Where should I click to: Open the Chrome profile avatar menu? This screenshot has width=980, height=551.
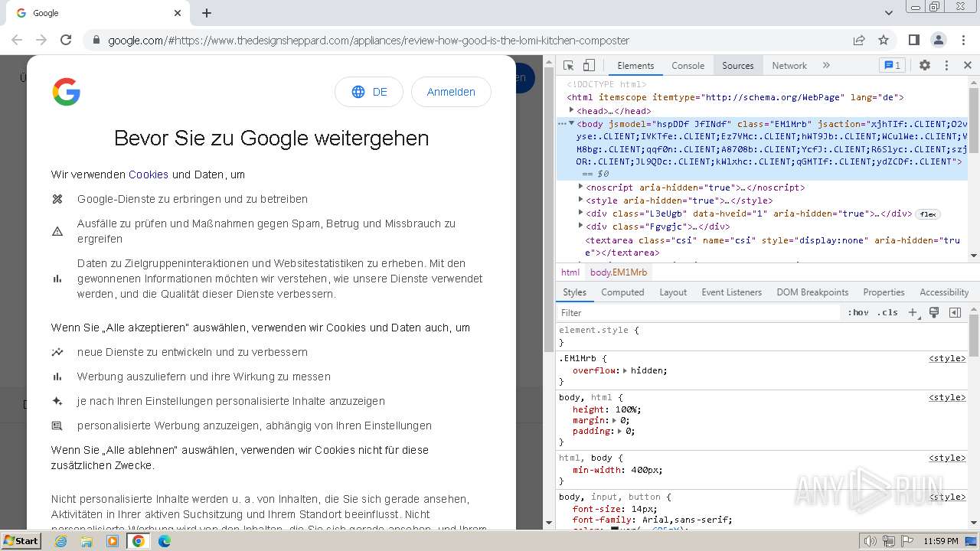click(x=939, y=40)
